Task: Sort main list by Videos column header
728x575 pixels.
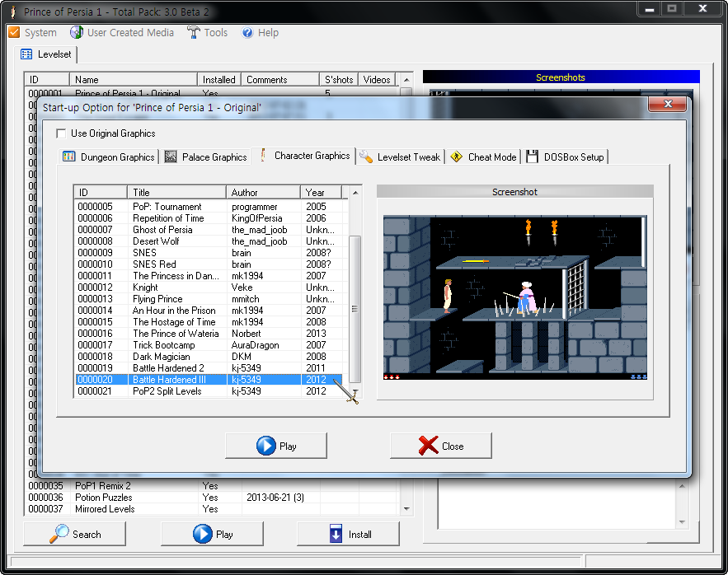Action: [377, 80]
